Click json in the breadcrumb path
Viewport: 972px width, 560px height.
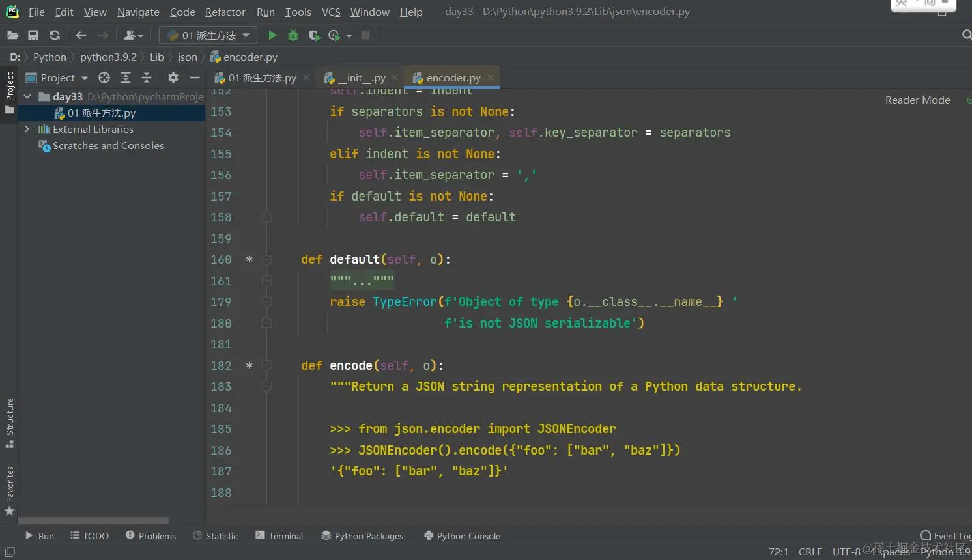pyautogui.click(x=187, y=57)
